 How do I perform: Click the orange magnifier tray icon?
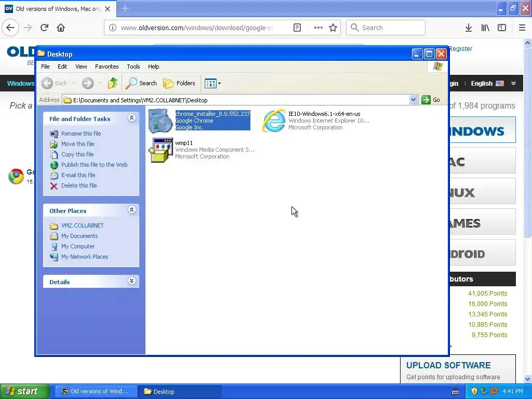[494, 392]
